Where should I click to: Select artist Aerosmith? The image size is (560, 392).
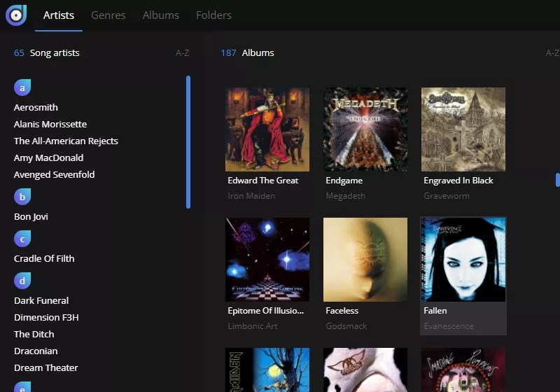[x=36, y=108]
